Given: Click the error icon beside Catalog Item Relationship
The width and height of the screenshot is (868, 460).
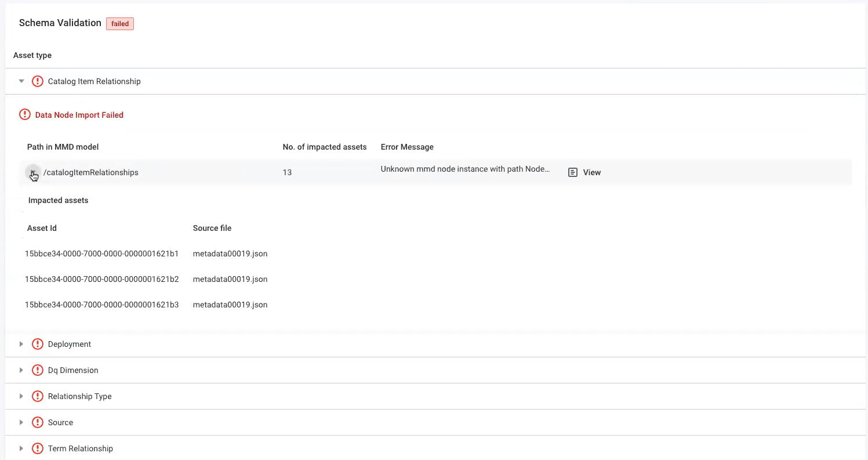Looking at the screenshot, I should click(x=37, y=81).
